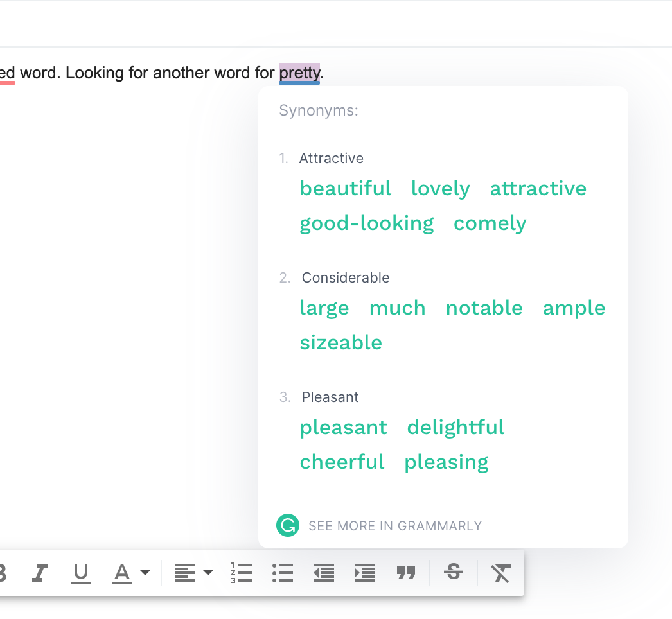Image resolution: width=672 pixels, height=619 pixels.
Task: Toggle strikethrough formatting
Action: click(454, 572)
